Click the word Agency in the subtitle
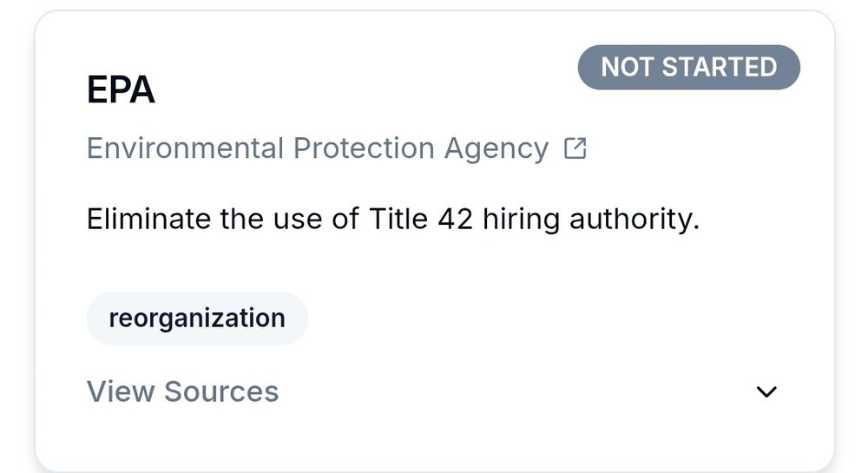Image resolution: width=868 pixels, height=473 pixels. 496,148
